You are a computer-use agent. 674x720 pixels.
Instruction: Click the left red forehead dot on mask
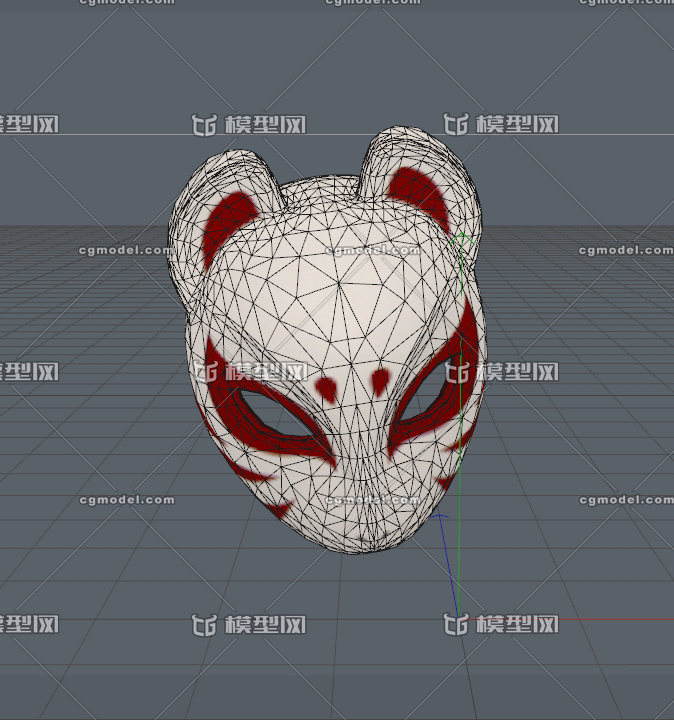326,389
